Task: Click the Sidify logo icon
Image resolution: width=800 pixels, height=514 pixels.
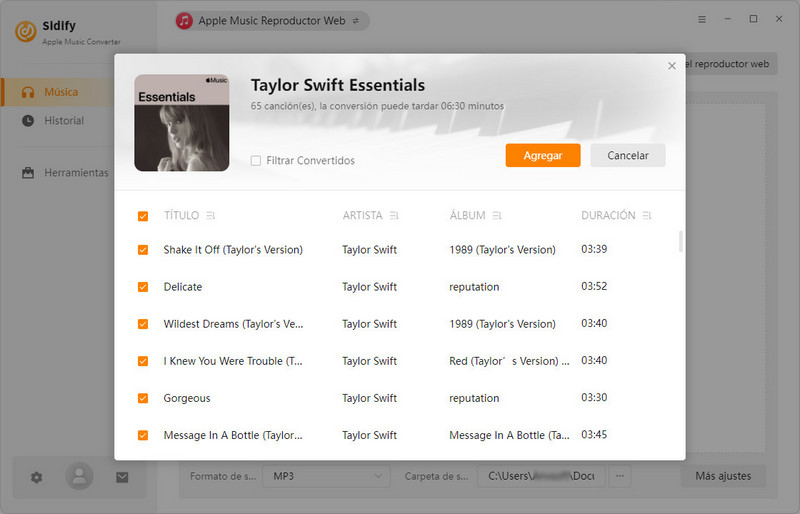Action: tap(26, 31)
